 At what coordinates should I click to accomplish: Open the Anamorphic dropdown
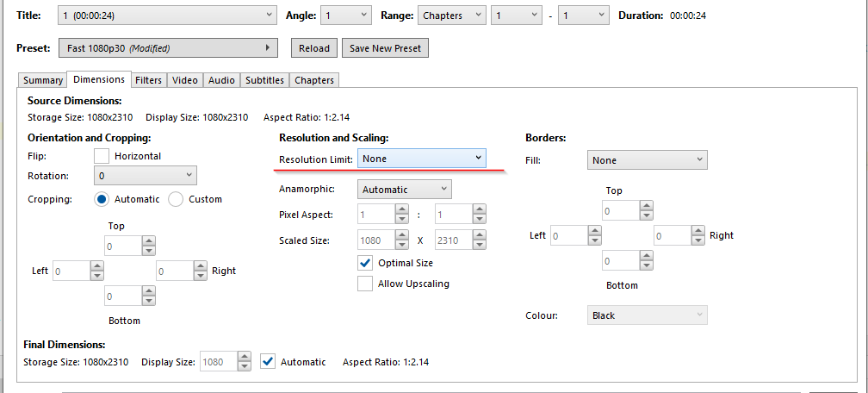pos(405,189)
